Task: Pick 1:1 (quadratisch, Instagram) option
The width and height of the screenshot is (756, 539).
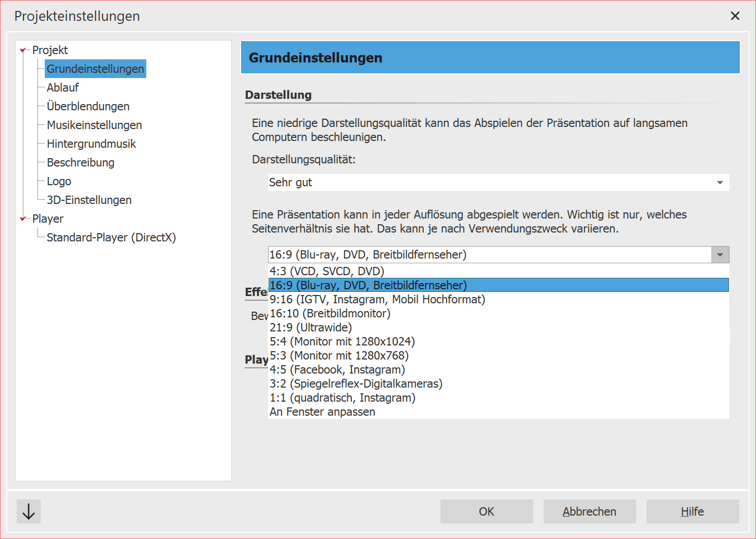Action: coord(498,397)
